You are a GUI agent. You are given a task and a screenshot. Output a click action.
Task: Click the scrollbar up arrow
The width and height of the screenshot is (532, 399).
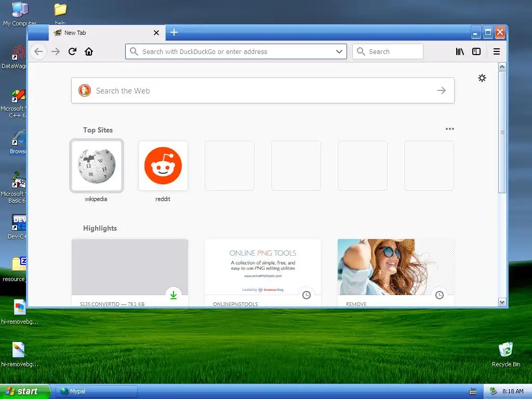click(x=502, y=67)
